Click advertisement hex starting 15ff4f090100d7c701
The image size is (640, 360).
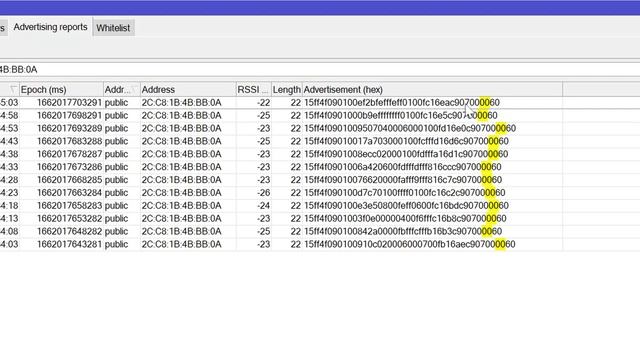click(404, 193)
